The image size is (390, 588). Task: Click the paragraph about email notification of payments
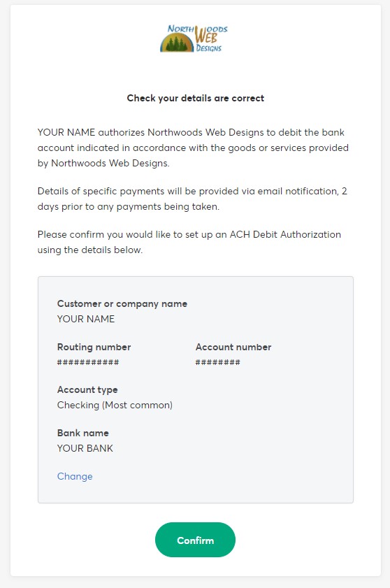[x=192, y=199]
